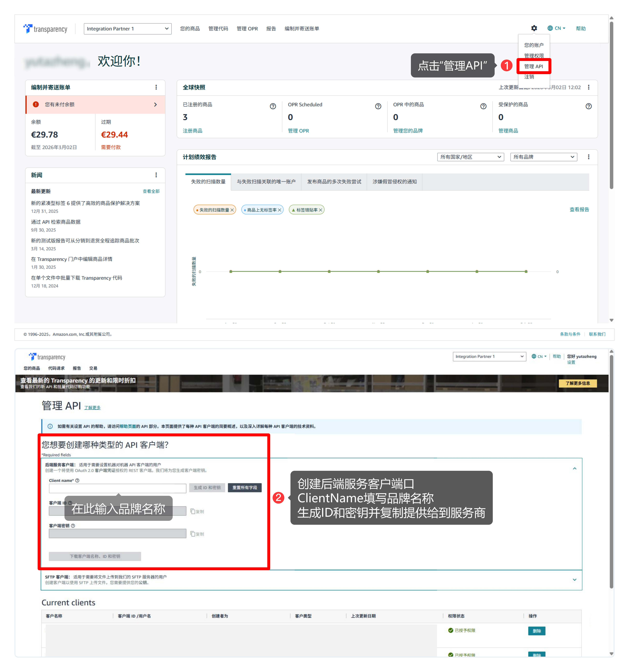The image size is (629, 672).
Task: Switch to 涉嫌假冒侵权的通知 tab
Action: pyautogui.click(x=394, y=182)
